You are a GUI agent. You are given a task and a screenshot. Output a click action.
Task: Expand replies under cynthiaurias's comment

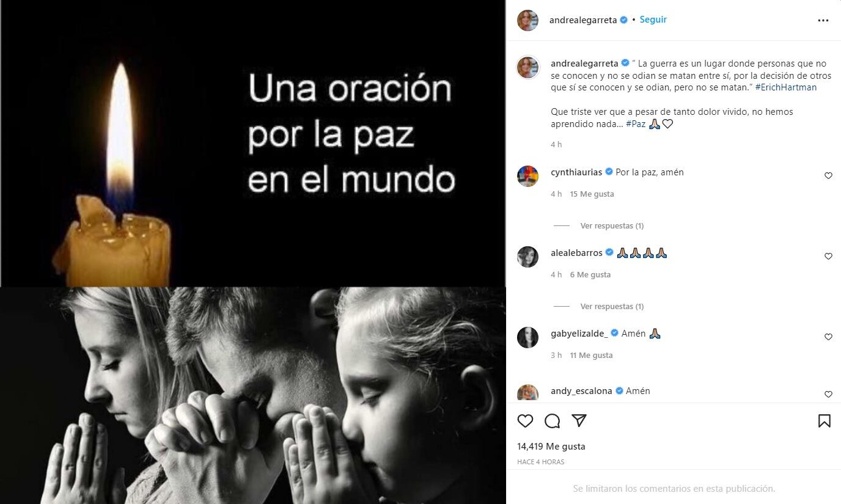point(612,226)
